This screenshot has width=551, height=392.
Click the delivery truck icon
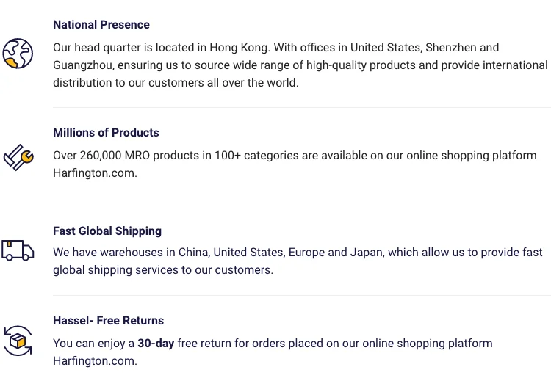click(x=18, y=250)
